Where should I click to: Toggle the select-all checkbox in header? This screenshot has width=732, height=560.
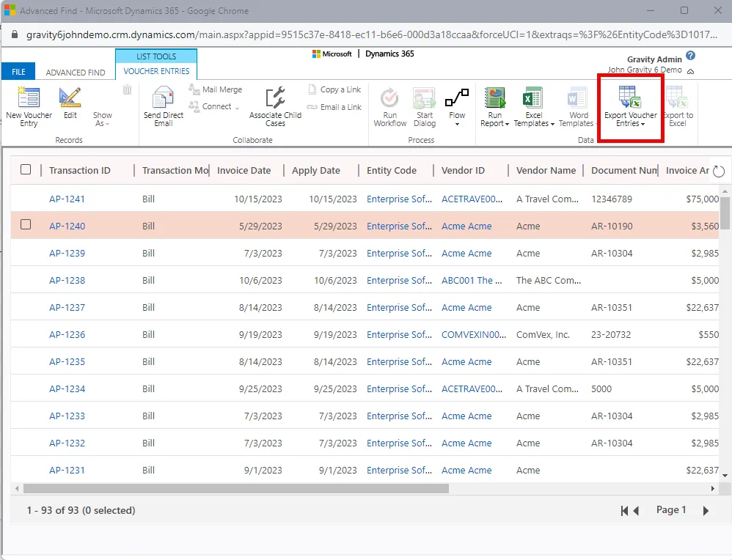[26, 169]
